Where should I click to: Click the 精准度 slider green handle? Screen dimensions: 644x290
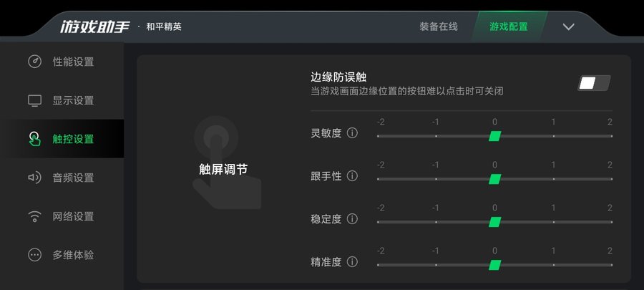[x=494, y=265]
